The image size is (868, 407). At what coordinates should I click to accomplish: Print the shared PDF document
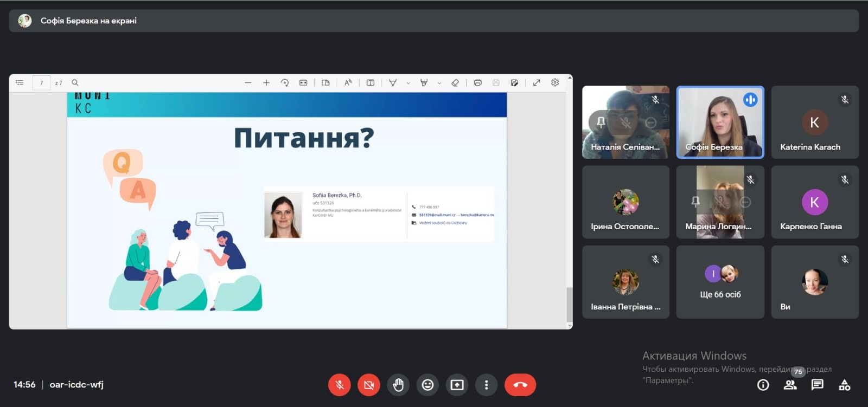[x=478, y=83]
